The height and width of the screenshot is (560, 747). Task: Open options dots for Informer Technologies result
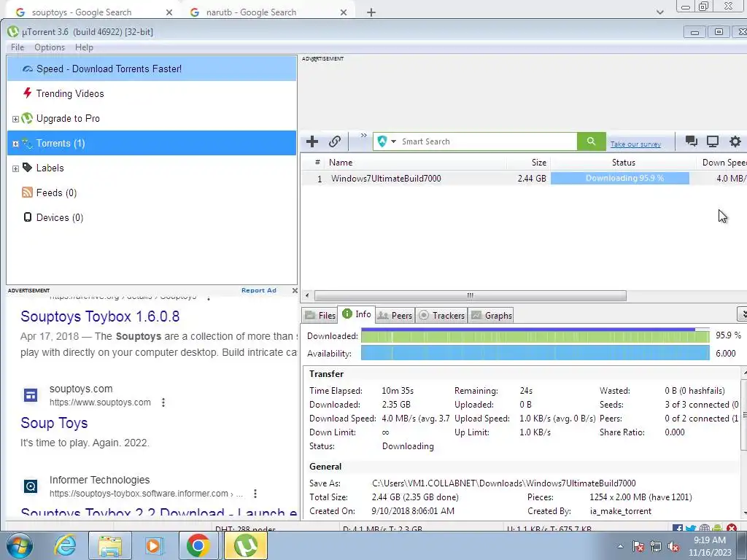click(x=255, y=494)
